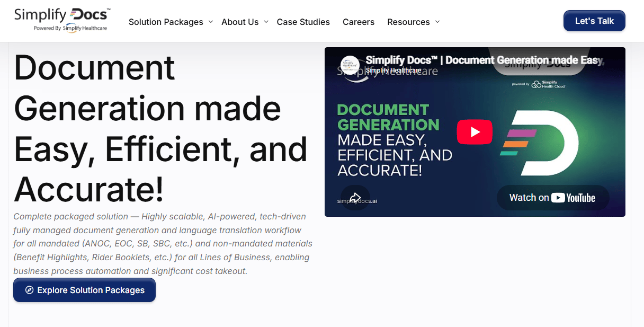Image resolution: width=644 pixels, height=327 pixels.
Task: Select the Solution Packages menu label
Action: click(166, 22)
